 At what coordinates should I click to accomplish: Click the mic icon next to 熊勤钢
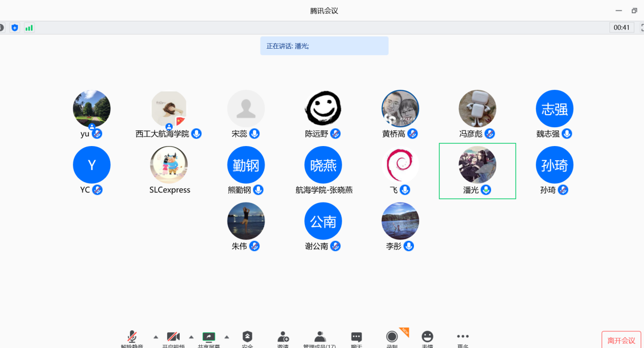(x=259, y=190)
